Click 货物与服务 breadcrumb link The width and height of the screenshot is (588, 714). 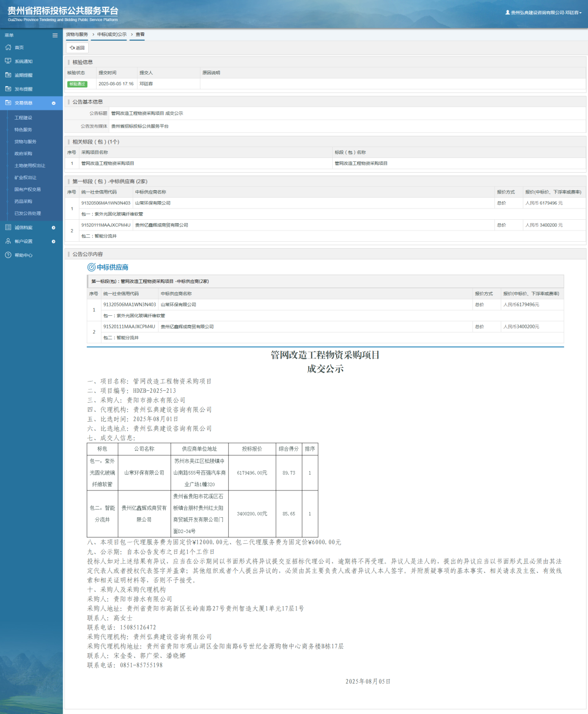(77, 35)
